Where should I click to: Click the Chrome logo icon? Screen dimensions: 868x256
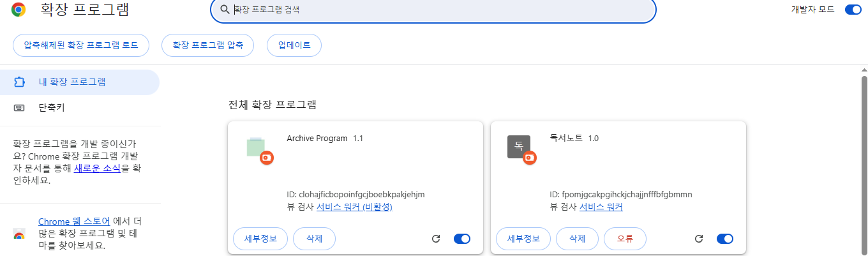(x=19, y=10)
